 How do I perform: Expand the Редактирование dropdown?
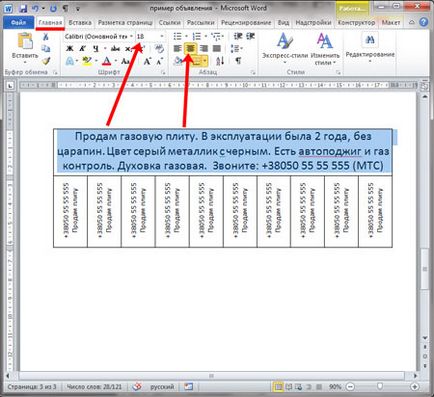pos(370,48)
